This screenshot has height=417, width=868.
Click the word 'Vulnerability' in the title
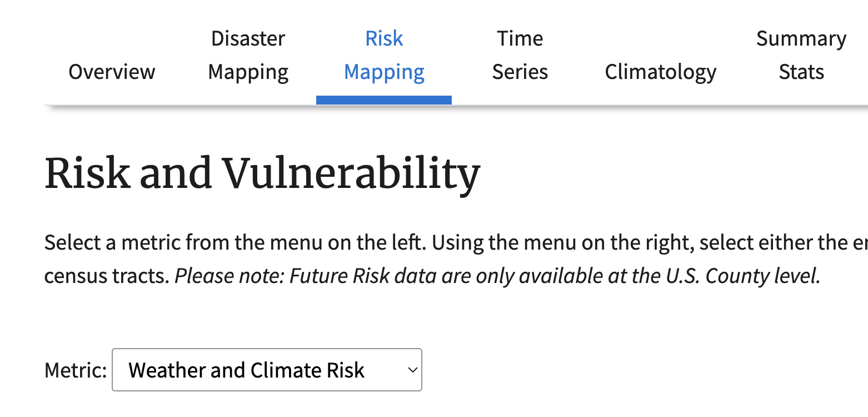pyautogui.click(x=351, y=174)
